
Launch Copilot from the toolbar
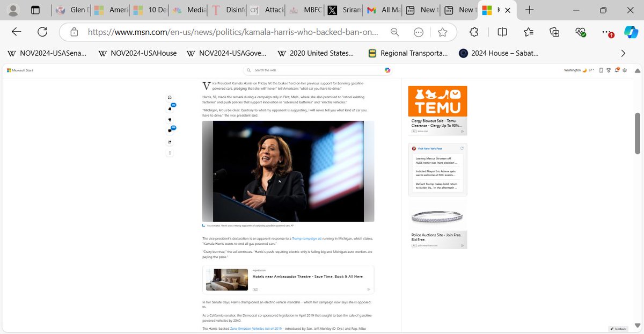[631, 32]
